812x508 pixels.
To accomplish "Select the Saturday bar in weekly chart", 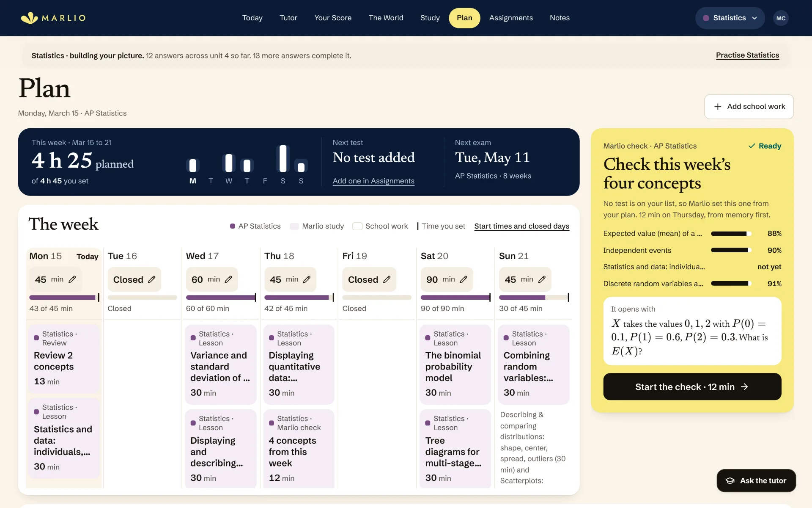I will point(283,158).
